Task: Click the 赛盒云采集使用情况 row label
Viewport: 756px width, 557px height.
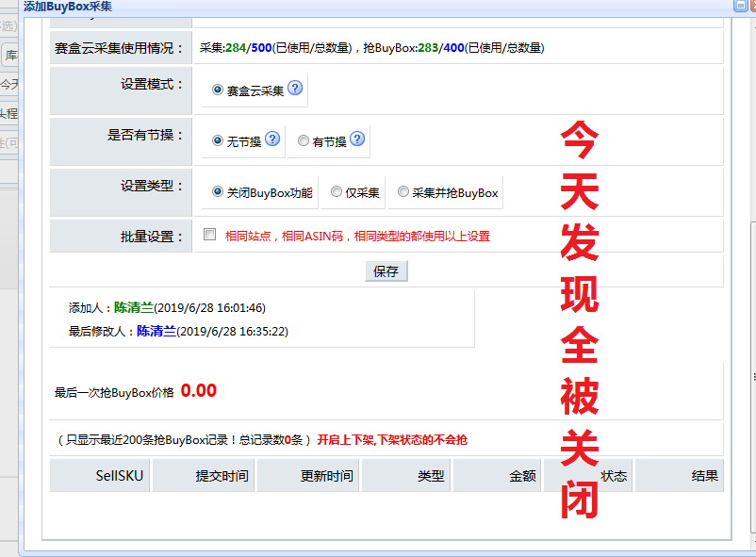Action: click(119, 48)
